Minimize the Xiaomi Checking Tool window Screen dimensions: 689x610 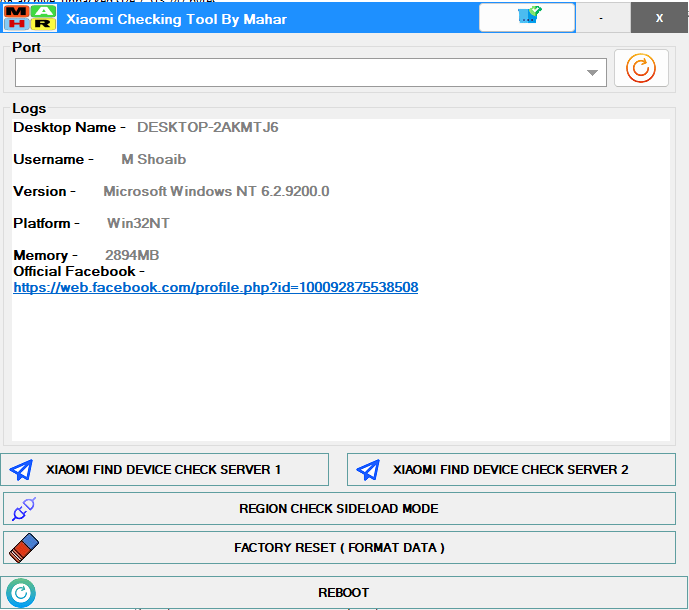601,18
